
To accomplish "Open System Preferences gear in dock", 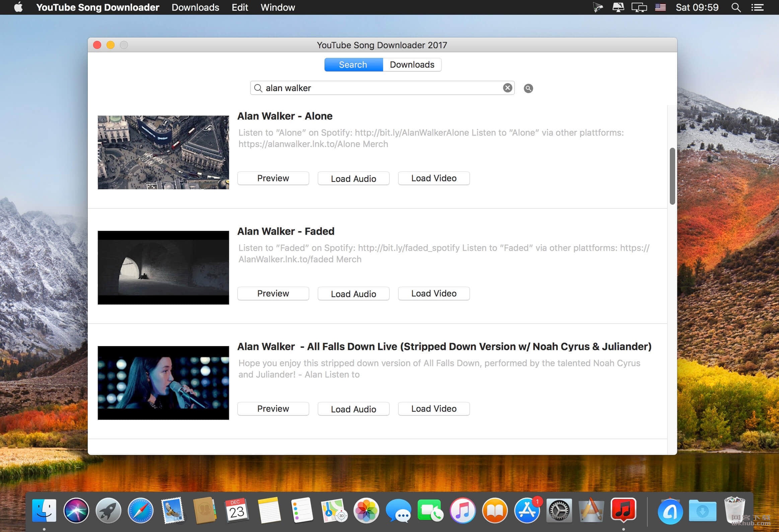I will [x=559, y=511].
